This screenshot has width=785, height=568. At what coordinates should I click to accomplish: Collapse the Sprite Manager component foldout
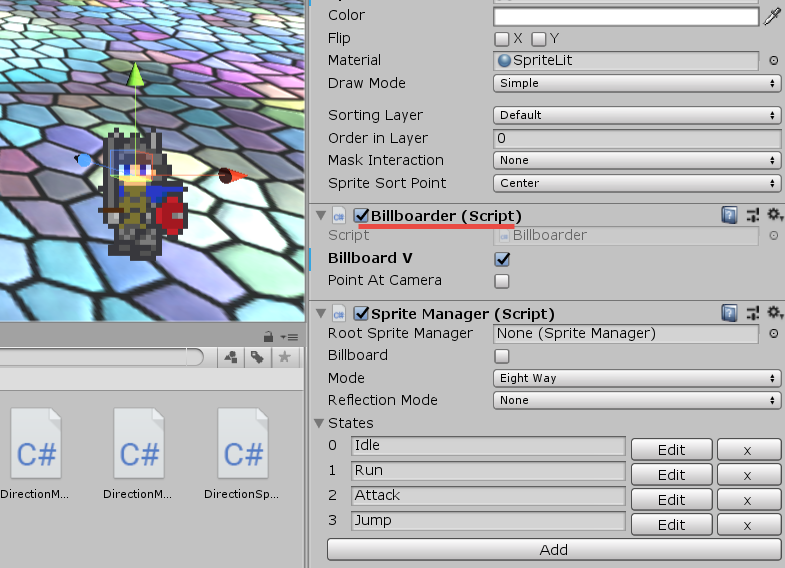click(x=321, y=314)
